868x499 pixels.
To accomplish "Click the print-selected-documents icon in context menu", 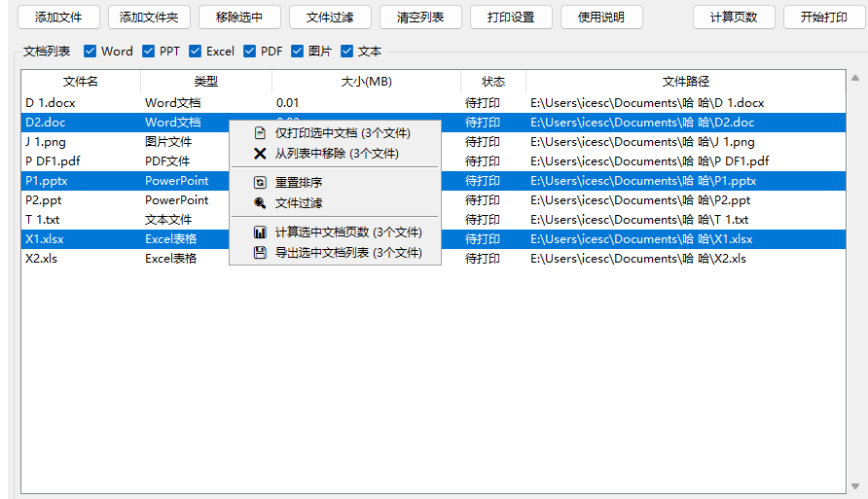I will 260,132.
